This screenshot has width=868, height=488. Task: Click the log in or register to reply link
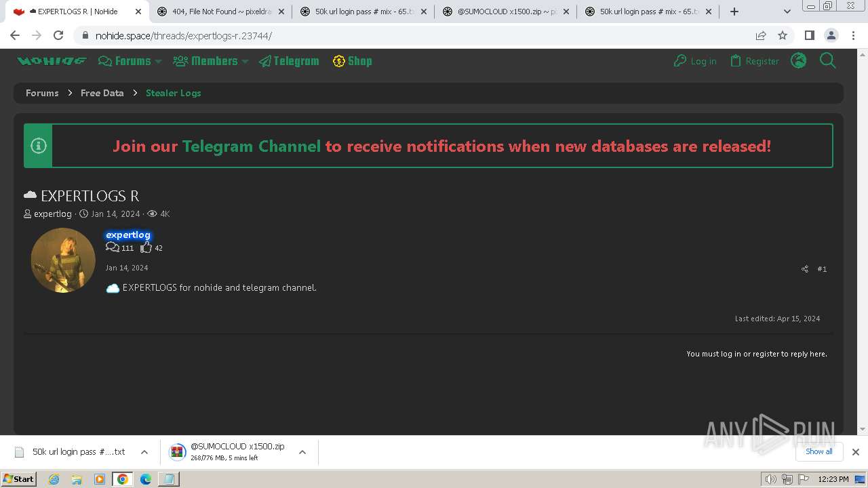pyautogui.click(x=756, y=354)
